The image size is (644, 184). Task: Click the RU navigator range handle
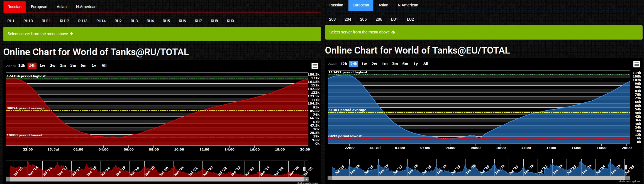point(304,169)
